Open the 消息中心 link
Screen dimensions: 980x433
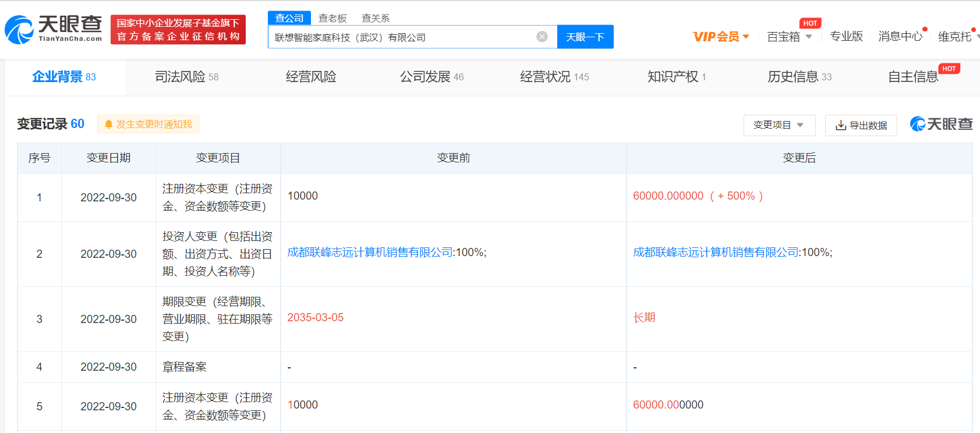pyautogui.click(x=900, y=37)
